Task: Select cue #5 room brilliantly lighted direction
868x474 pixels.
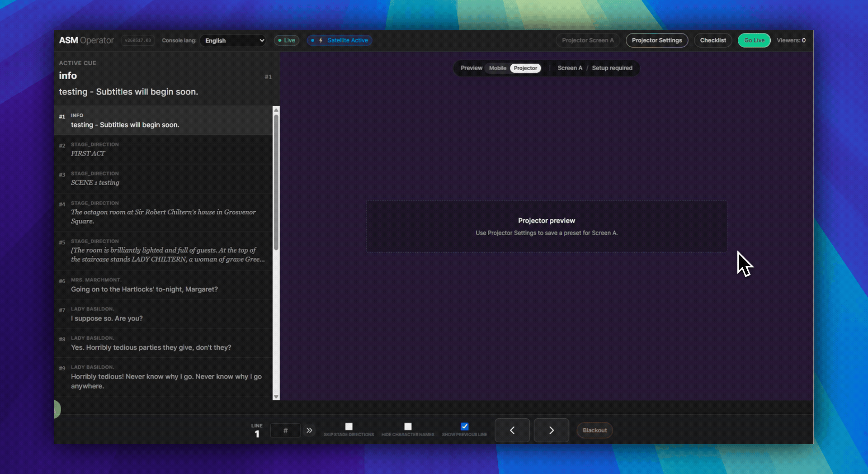Action: point(163,251)
